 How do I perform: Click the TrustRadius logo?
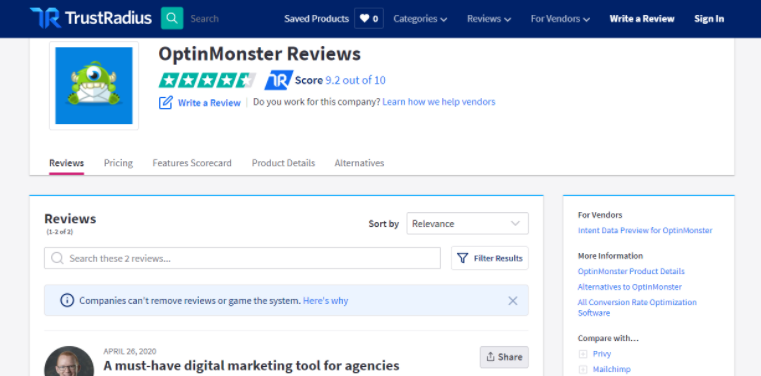(x=91, y=18)
